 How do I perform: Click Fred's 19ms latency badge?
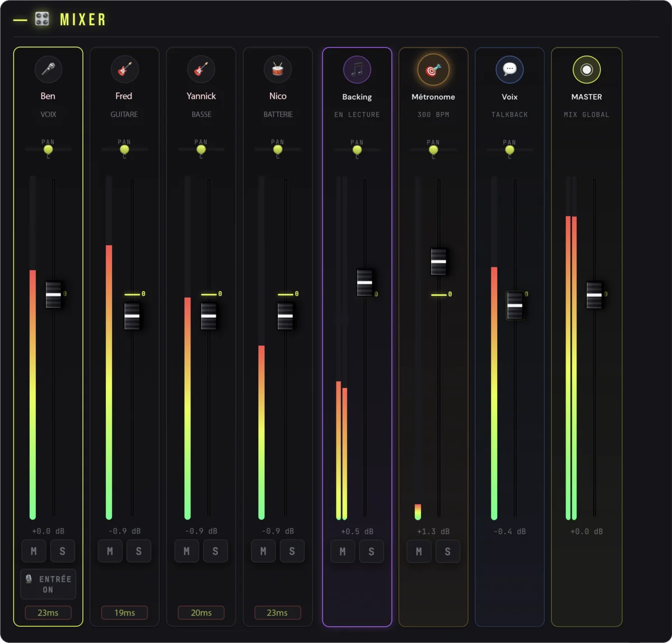tap(124, 613)
